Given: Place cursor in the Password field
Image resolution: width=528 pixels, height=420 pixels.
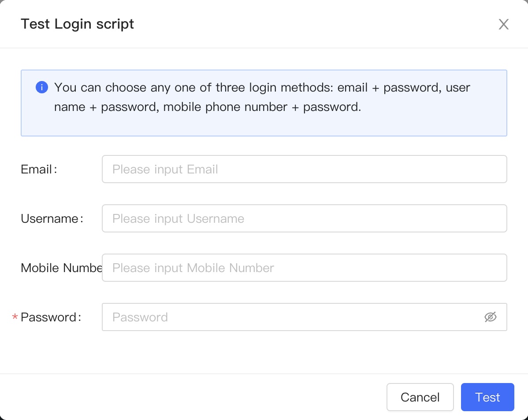Looking at the screenshot, I should pos(291,317).
